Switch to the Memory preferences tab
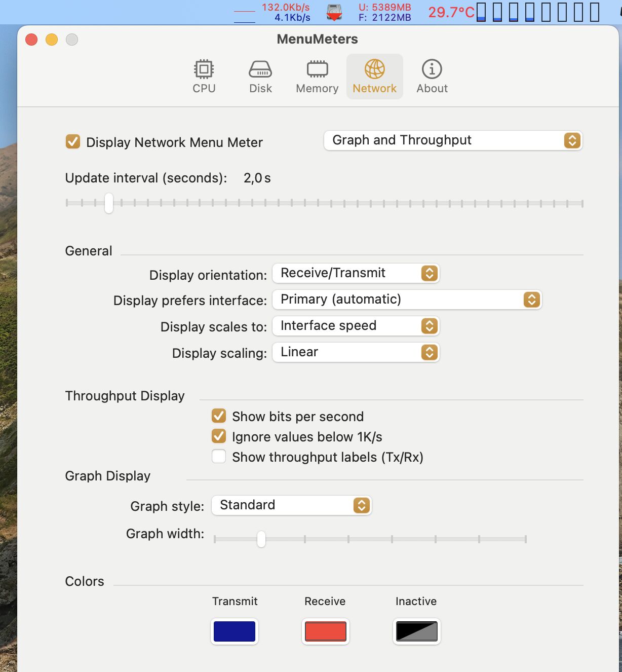Image resolution: width=622 pixels, height=672 pixels. click(x=317, y=77)
